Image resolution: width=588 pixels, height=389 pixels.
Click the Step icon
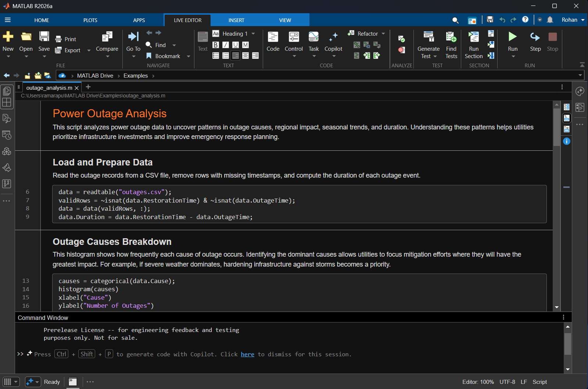[x=535, y=37]
